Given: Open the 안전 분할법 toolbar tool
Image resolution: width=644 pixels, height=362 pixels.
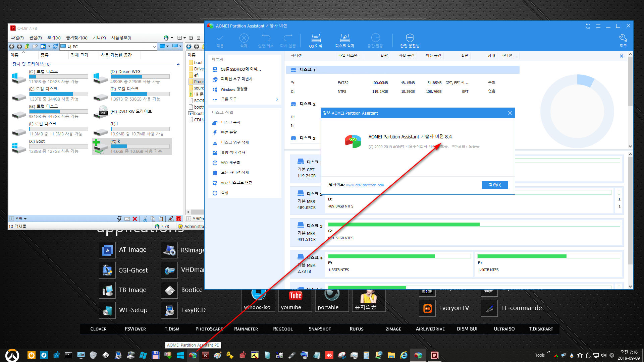Looking at the screenshot, I should point(410,41).
